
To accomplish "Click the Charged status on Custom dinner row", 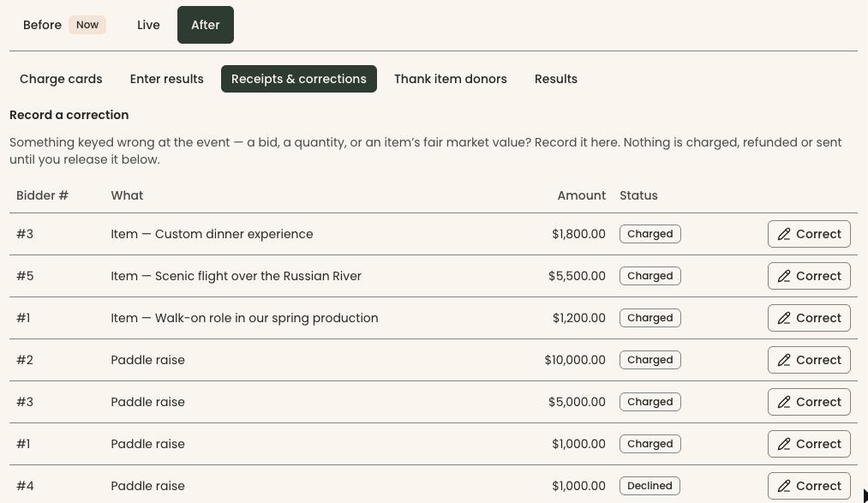I will click(650, 234).
